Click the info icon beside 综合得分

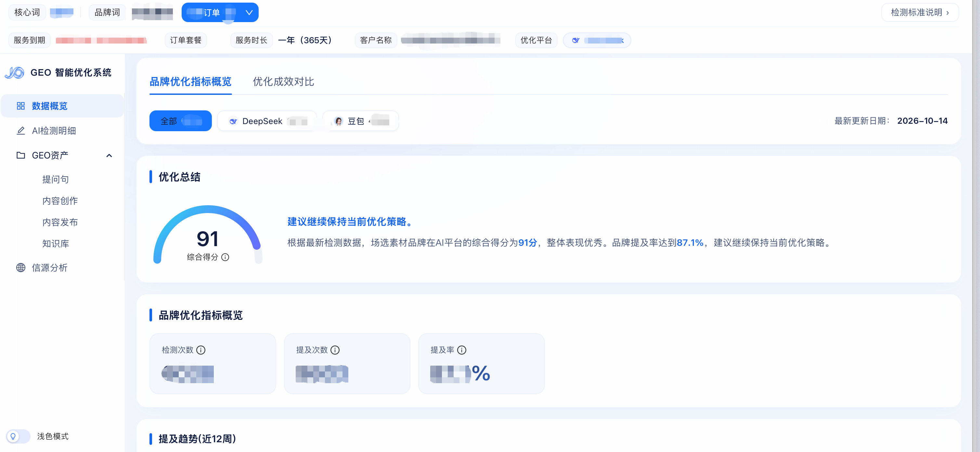pos(225,257)
